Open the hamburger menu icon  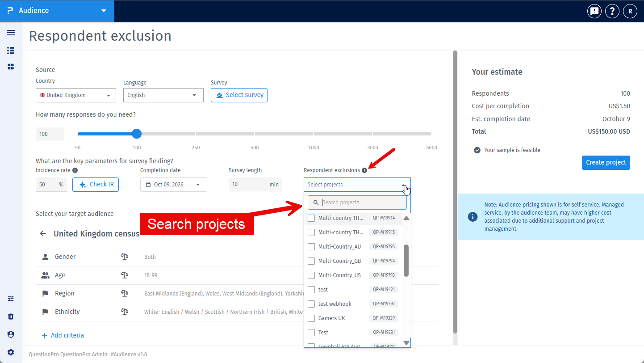pos(11,33)
